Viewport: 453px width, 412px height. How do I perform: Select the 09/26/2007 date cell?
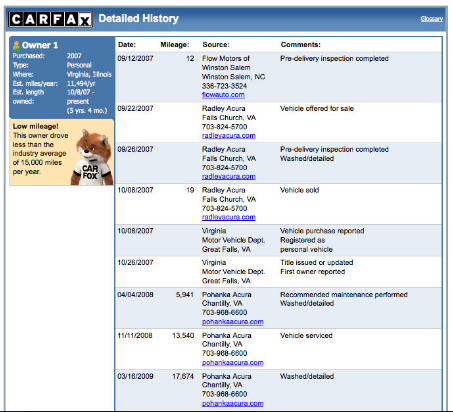point(135,149)
